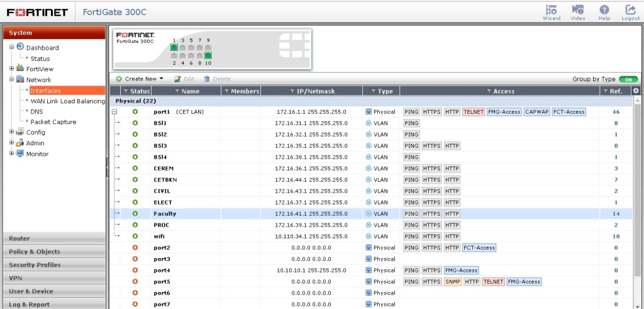This screenshot has height=309, width=644.
Task: Click the Monitor icon in tree
Action: pos(20,154)
